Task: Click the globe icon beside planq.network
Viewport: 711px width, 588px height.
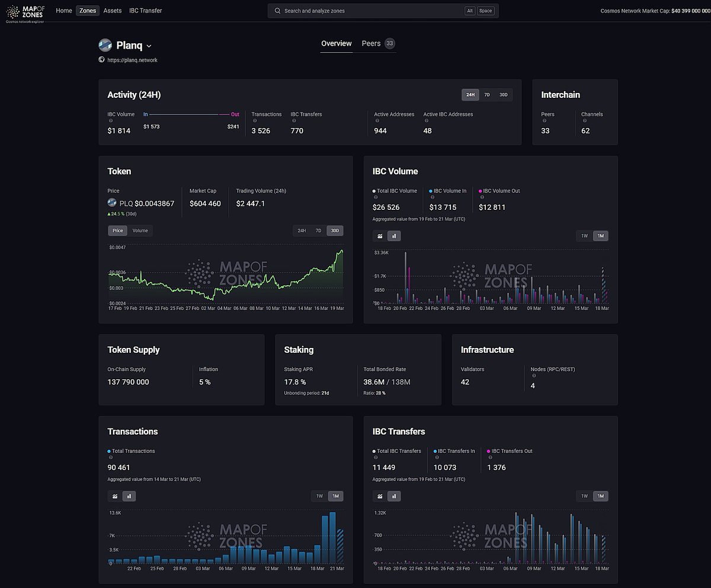Action: pyautogui.click(x=102, y=60)
